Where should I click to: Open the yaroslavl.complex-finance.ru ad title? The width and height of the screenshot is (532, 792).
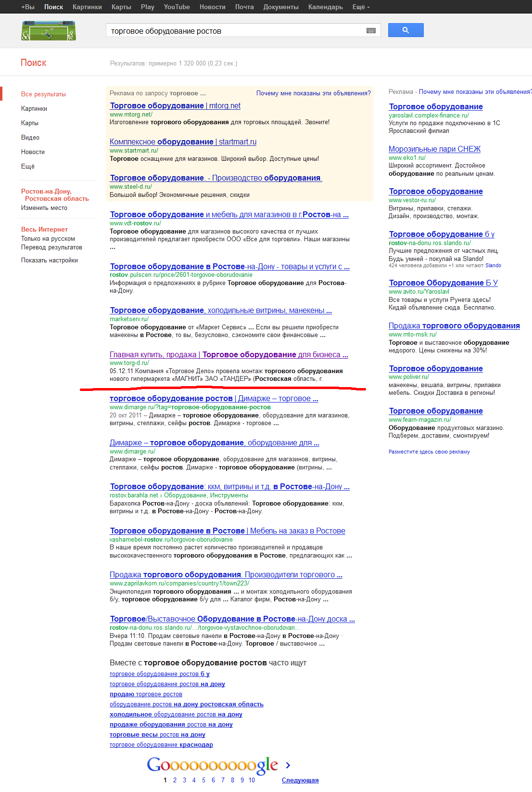pyautogui.click(x=436, y=107)
